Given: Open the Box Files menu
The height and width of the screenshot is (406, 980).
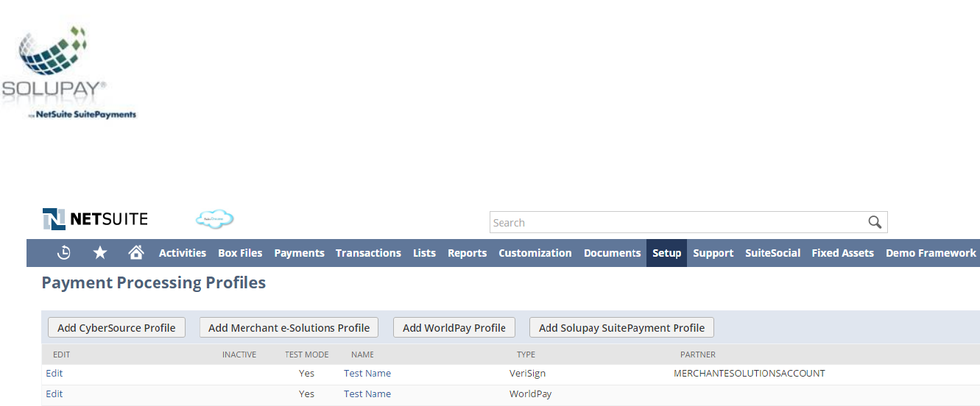Looking at the screenshot, I should point(240,253).
